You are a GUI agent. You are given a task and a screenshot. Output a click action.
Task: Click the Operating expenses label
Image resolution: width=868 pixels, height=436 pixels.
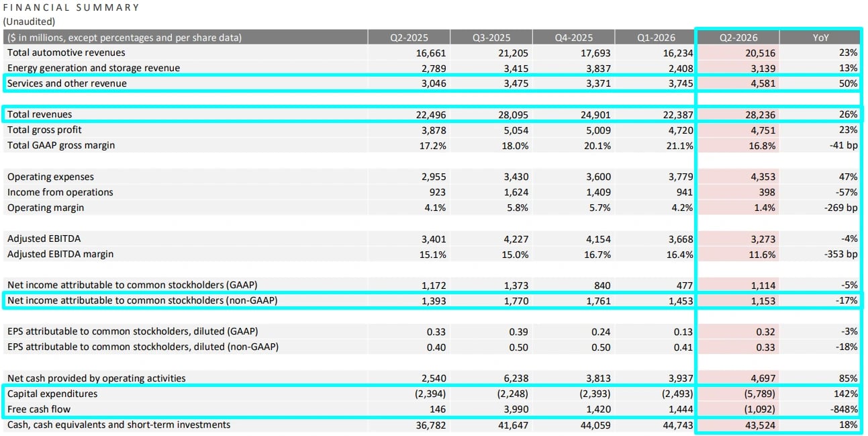50,177
